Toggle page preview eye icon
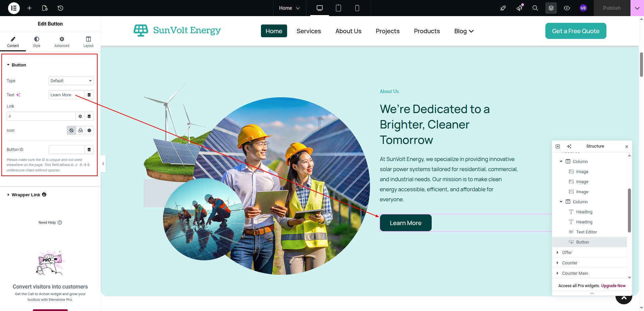Image resolution: width=644 pixels, height=311 pixels. (567, 8)
